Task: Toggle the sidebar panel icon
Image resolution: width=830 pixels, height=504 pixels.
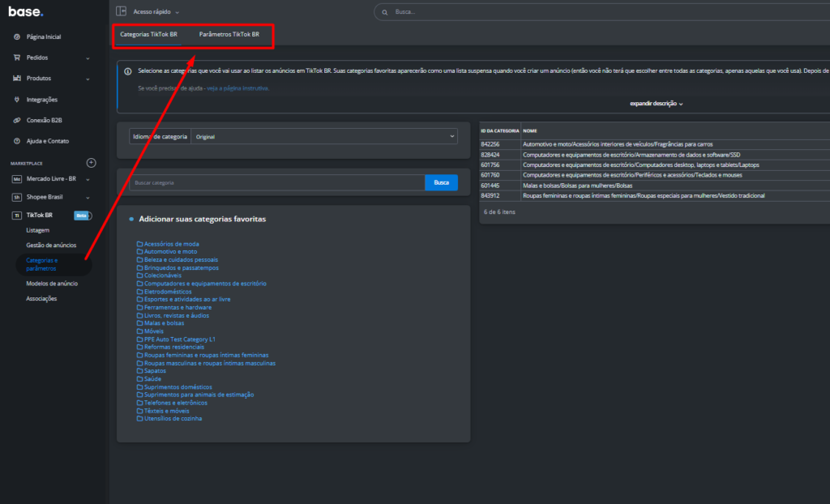Action: point(122,11)
